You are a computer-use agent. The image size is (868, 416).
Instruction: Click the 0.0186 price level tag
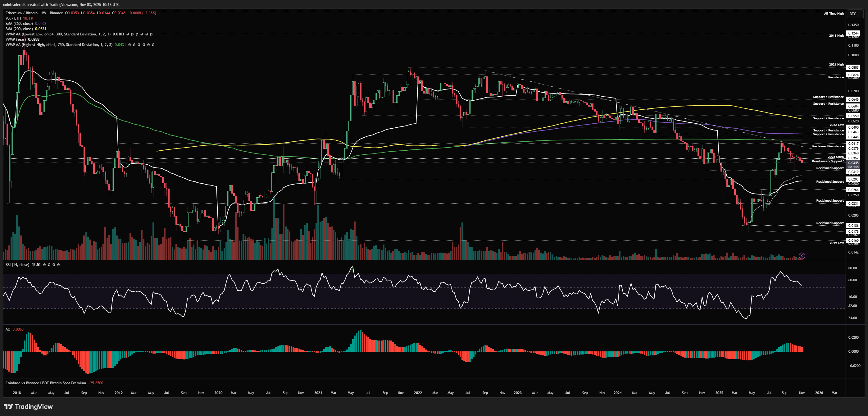[853, 226]
